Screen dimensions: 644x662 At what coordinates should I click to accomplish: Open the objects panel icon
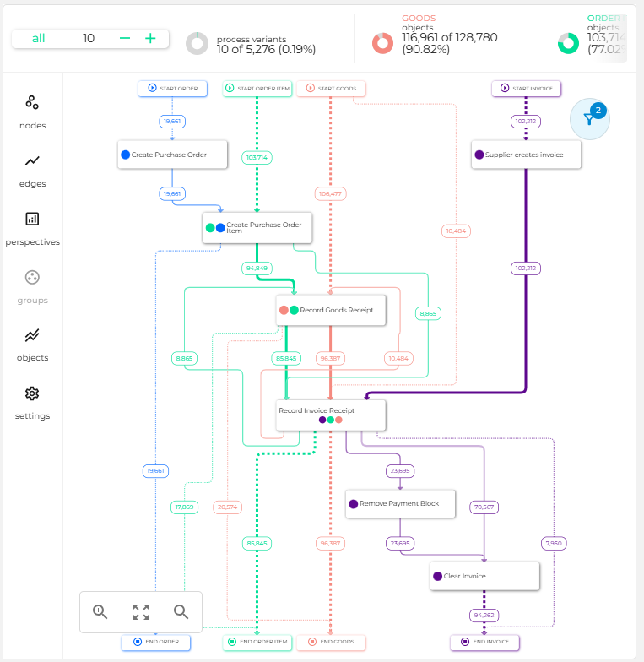tap(32, 336)
